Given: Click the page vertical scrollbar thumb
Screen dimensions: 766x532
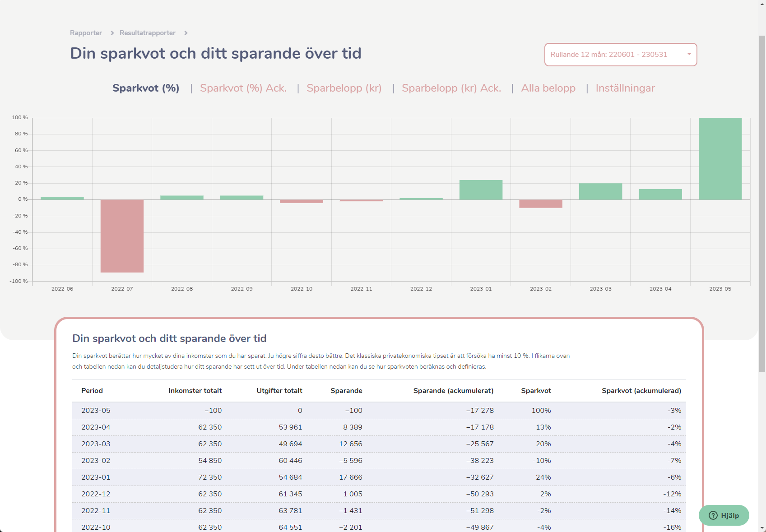Looking at the screenshot, I should click(x=762, y=203).
